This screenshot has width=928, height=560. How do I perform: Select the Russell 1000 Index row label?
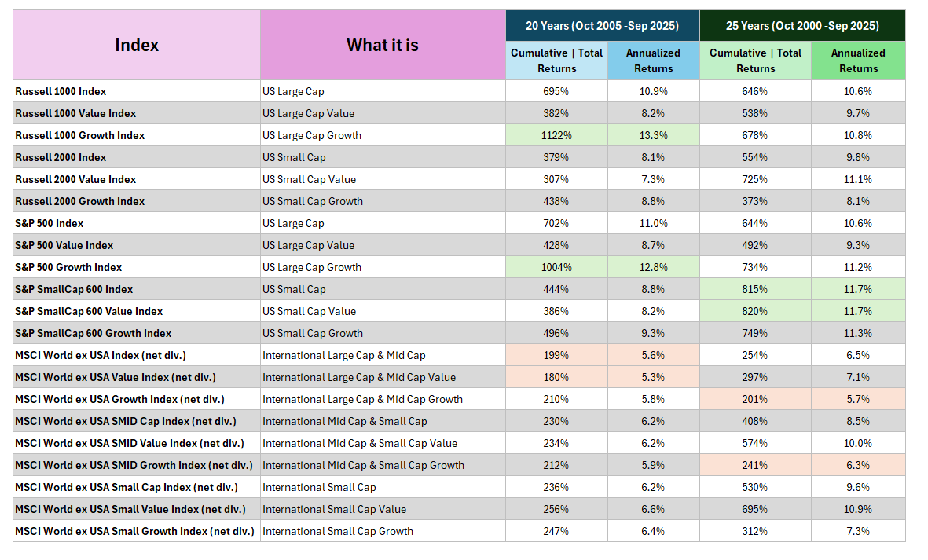pos(61,91)
